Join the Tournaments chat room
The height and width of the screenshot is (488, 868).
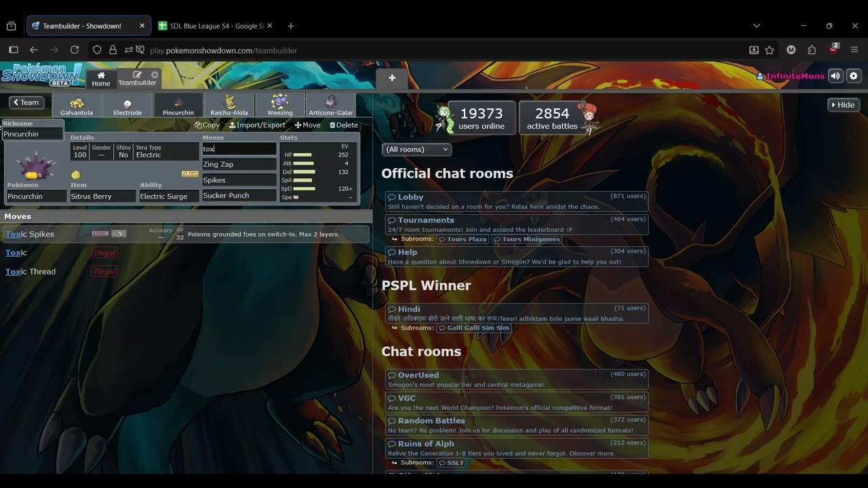517,224
